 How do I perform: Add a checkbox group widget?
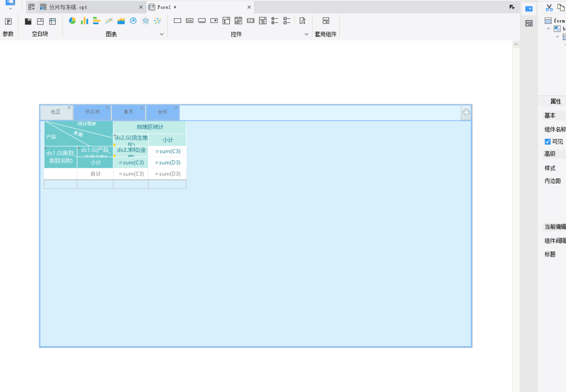pos(287,21)
